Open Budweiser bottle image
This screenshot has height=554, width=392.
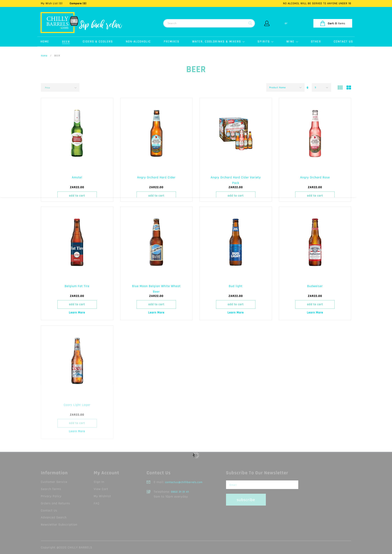tap(315, 242)
